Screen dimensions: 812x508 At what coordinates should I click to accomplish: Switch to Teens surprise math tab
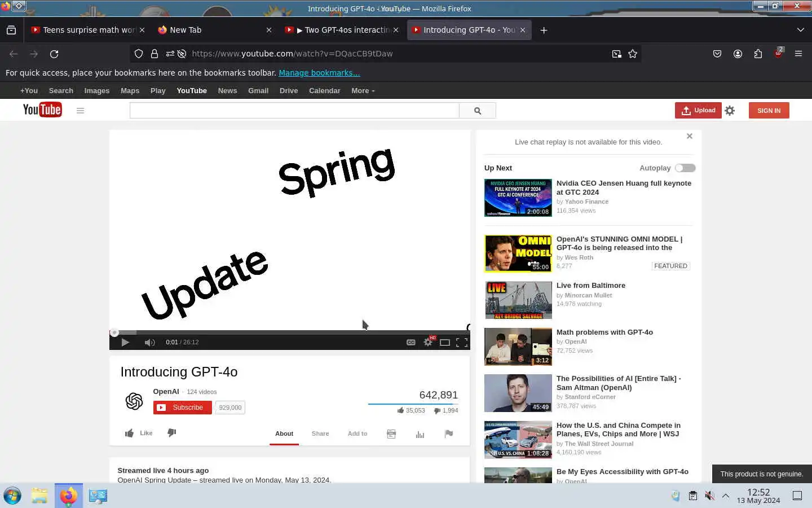pos(88,30)
